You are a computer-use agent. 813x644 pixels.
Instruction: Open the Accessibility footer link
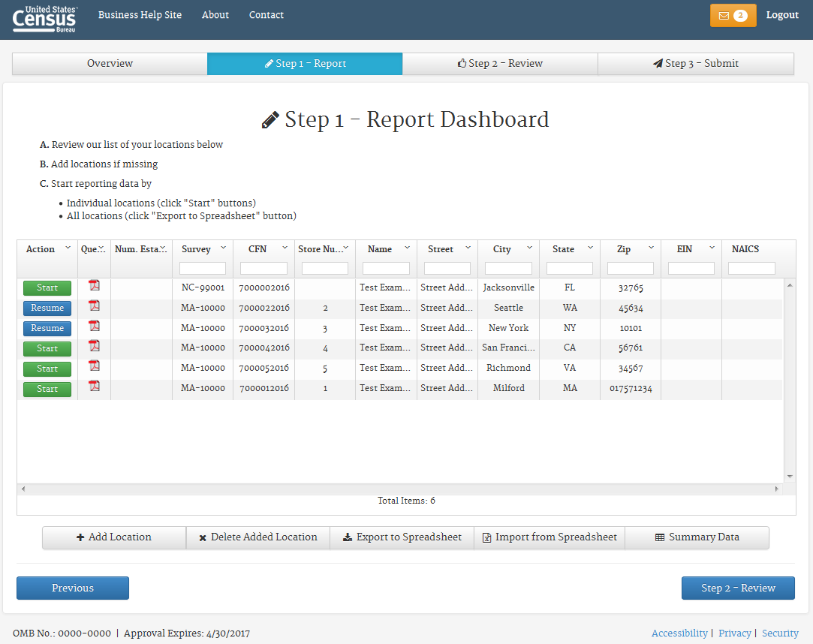tap(679, 633)
